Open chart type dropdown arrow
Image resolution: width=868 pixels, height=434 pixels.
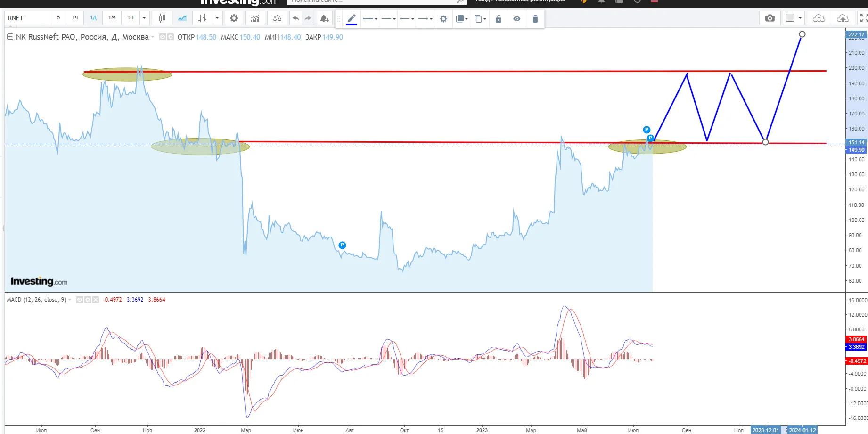[217, 18]
